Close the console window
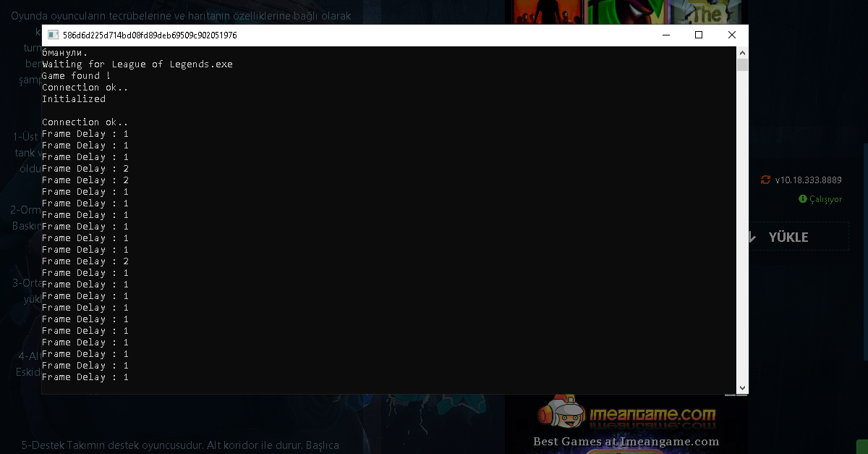The image size is (868, 454). pos(732,35)
